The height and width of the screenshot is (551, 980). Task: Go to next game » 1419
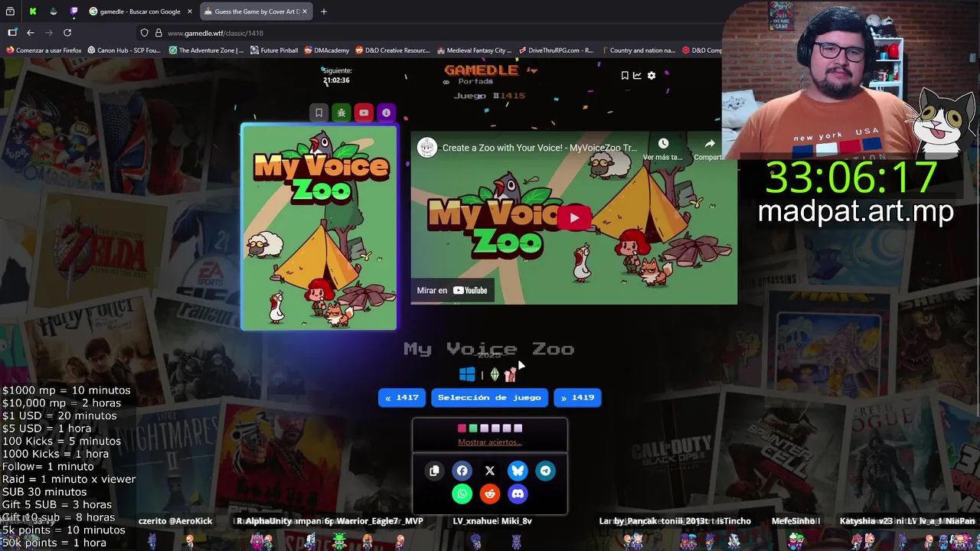(x=577, y=397)
